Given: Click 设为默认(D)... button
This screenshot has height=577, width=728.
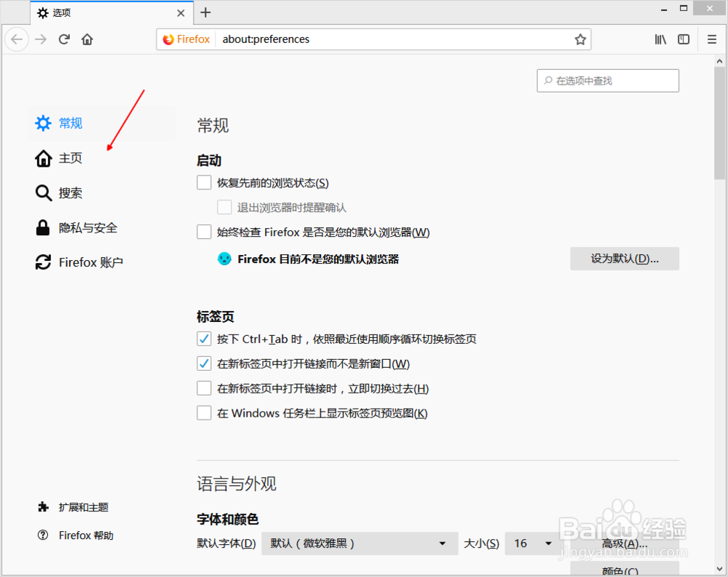Looking at the screenshot, I should click(625, 259).
